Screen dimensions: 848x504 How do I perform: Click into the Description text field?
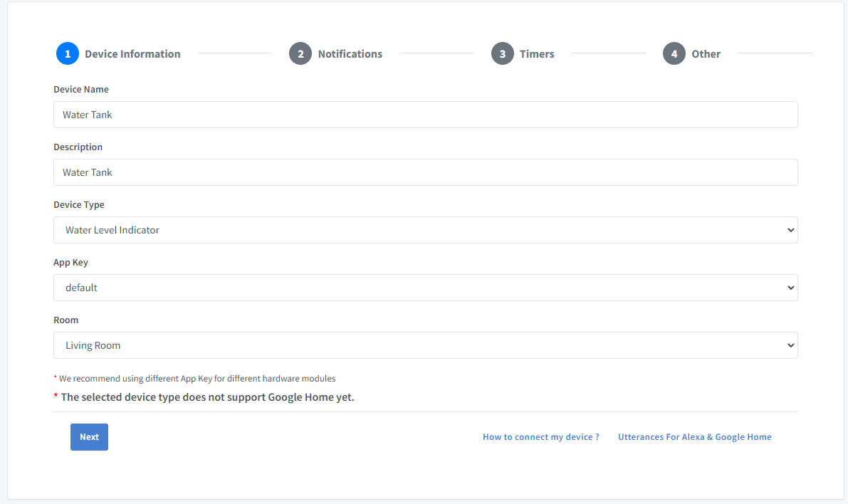425,172
